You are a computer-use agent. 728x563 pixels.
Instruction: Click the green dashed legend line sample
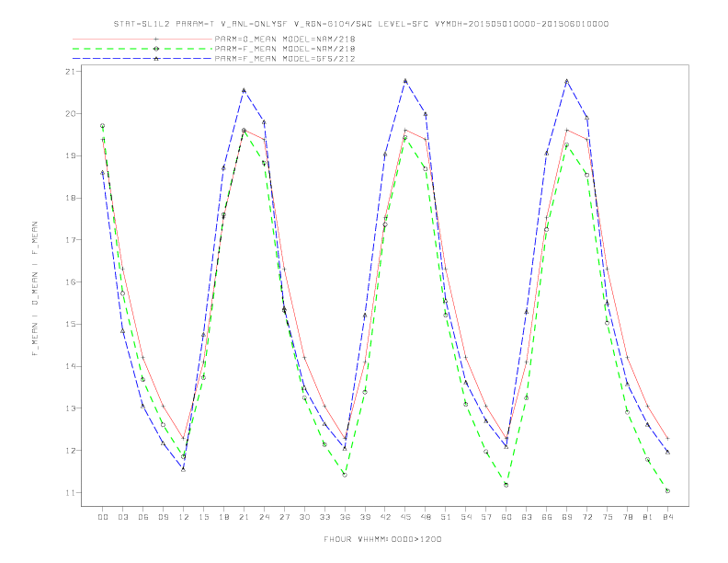[x=142, y=49]
